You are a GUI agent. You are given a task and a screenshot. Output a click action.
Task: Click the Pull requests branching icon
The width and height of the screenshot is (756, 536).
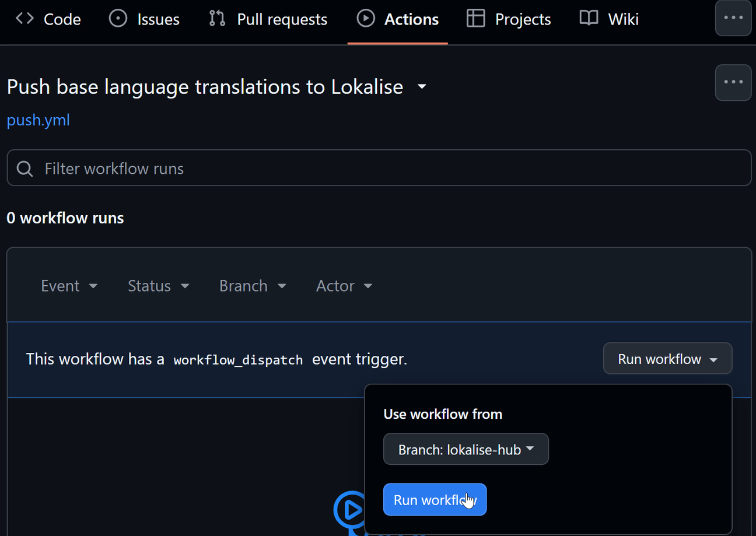[216, 18]
